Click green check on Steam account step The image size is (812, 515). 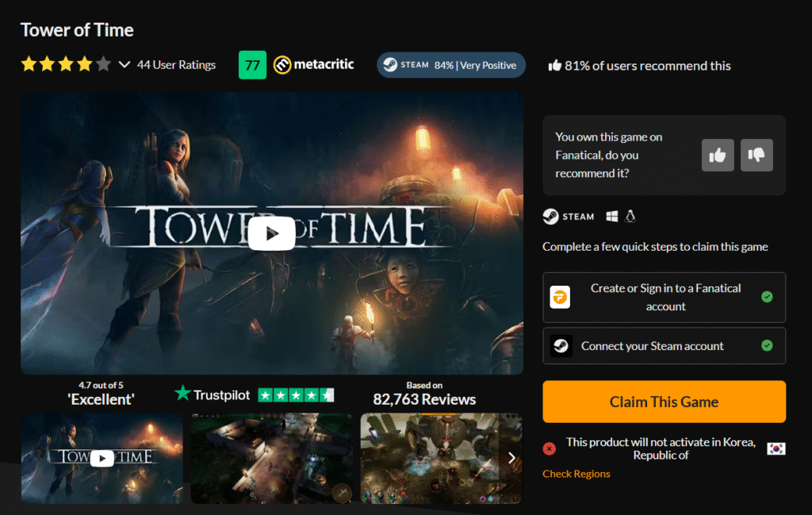[x=767, y=345]
